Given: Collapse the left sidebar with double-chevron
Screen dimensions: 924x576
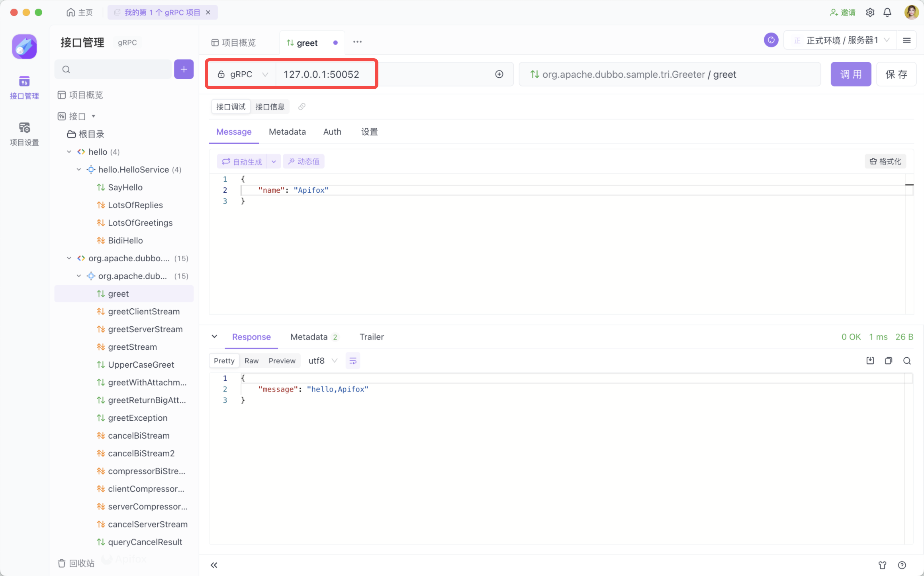Looking at the screenshot, I should pos(214,565).
